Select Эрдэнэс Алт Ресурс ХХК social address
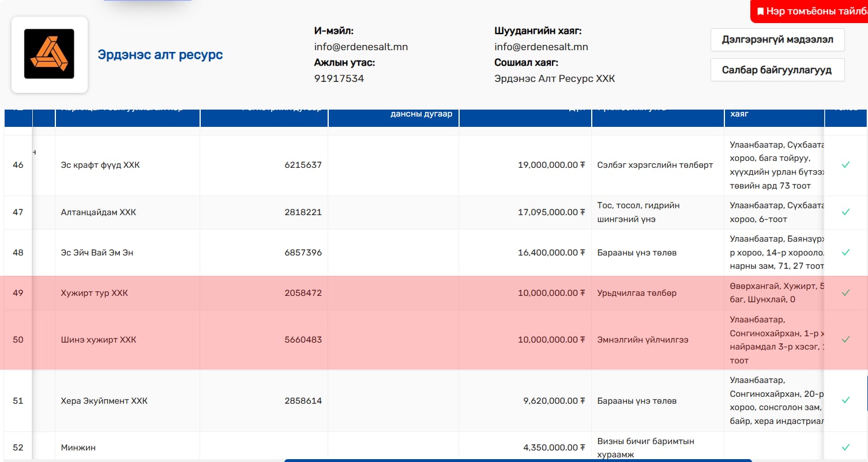 point(555,78)
